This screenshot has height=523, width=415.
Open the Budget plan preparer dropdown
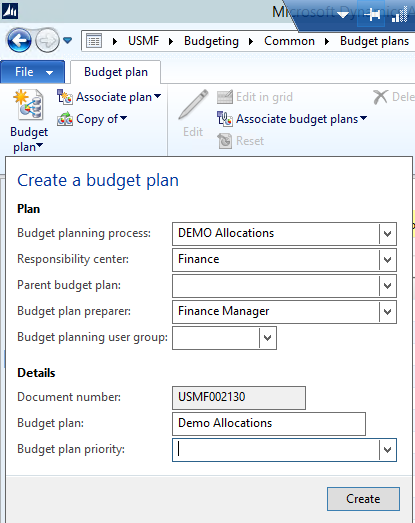388,312
